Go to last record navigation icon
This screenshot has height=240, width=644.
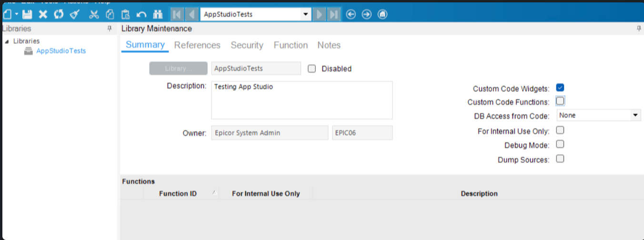tap(334, 14)
